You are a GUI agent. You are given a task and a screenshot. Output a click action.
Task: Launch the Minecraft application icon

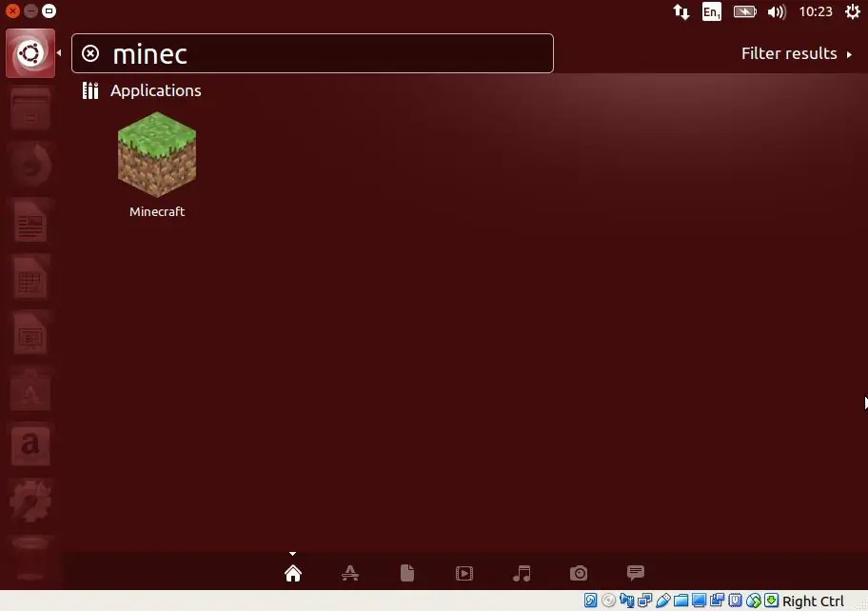click(157, 154)
